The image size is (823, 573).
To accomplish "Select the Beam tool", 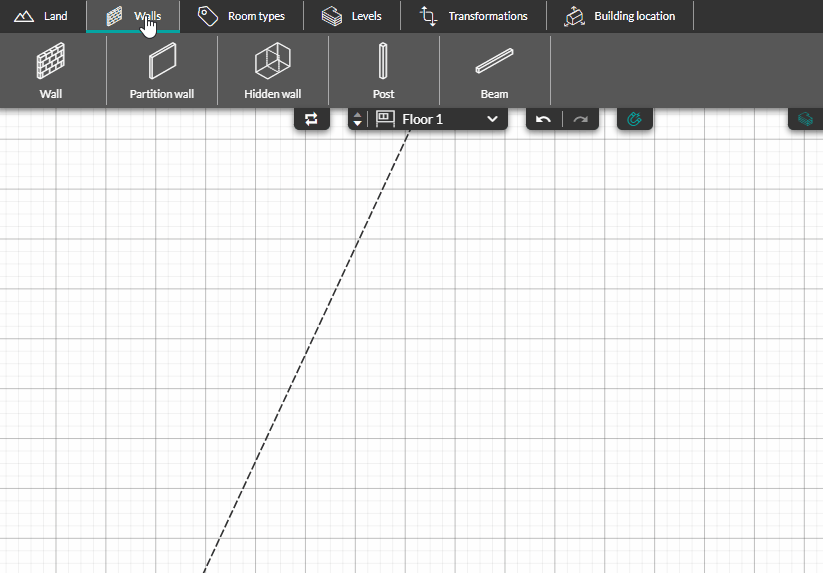I will [494, 71].
